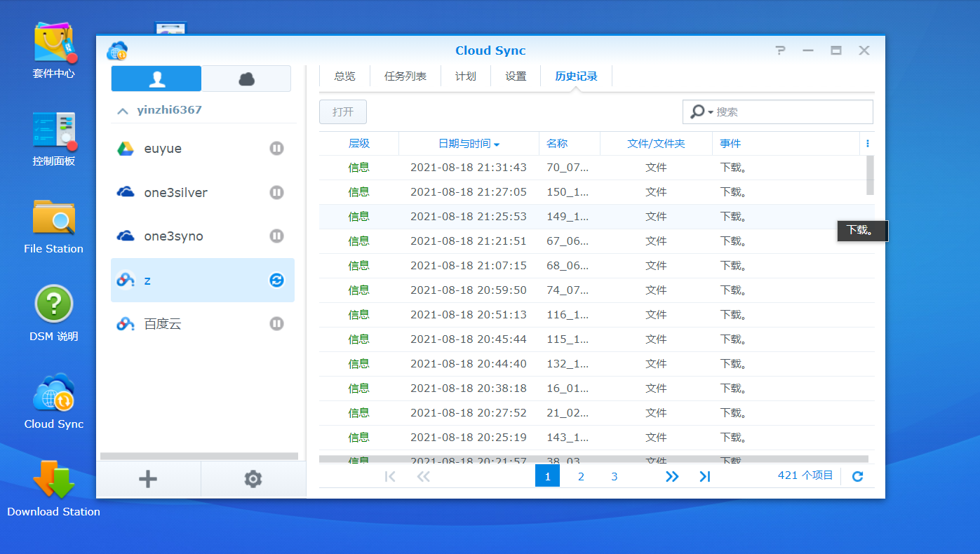Click the Baidu icon of 百度云 connection
Image resolution: width=980 pixels, height=554 pixels.
pyautogui.click(x=126, y=324)
